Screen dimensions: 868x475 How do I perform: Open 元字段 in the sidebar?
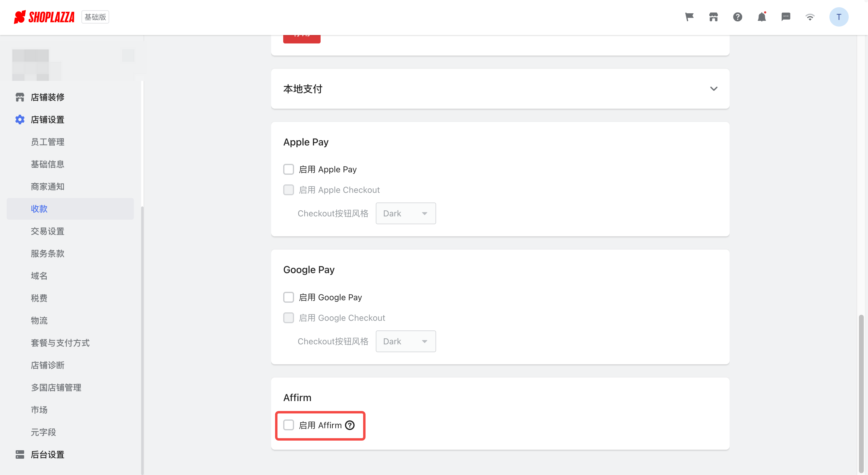pyautogui.click(x=43, y=432)
